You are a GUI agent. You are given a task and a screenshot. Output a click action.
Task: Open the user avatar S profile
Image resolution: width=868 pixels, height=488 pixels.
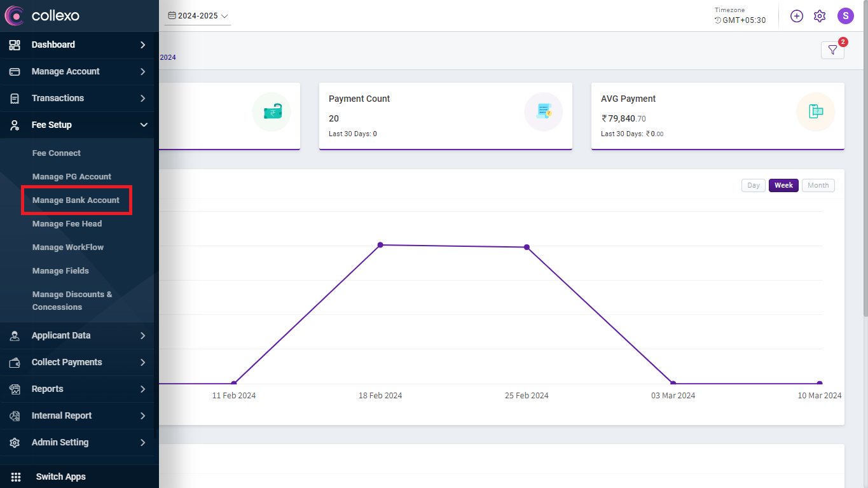(x=845, y=16)
